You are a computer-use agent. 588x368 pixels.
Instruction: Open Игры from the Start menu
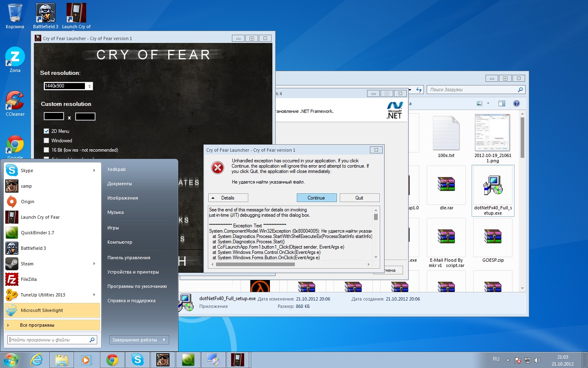pos(113,228)
